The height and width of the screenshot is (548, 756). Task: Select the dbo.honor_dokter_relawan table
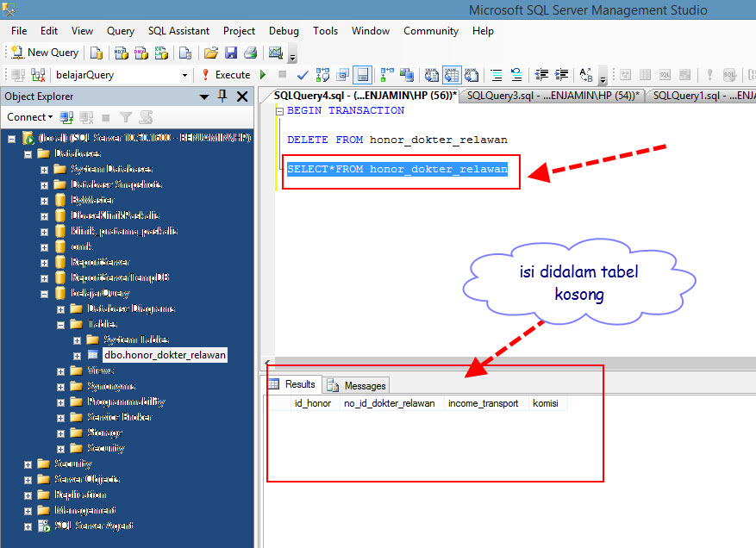164,355
